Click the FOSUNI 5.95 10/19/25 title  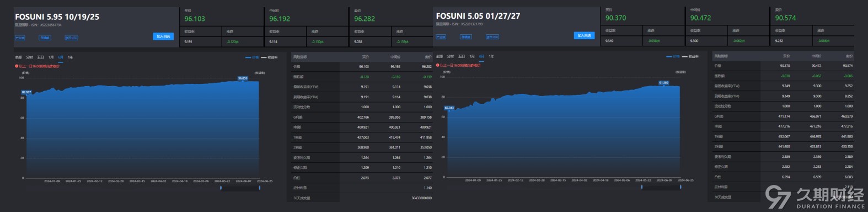pyautogui.click(x=57, y=17)
